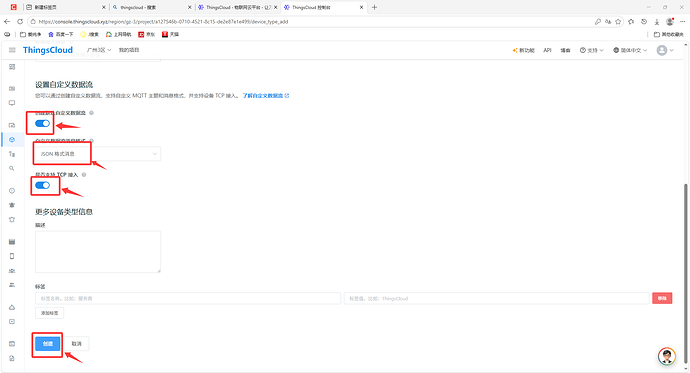Close the thingscloud - 搜索 tab

190,7
